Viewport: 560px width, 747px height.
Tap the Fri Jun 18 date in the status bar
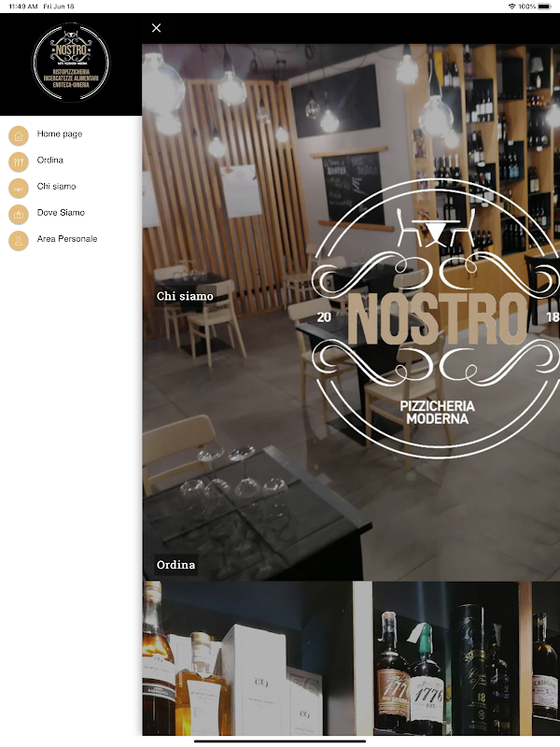[59, 7]
